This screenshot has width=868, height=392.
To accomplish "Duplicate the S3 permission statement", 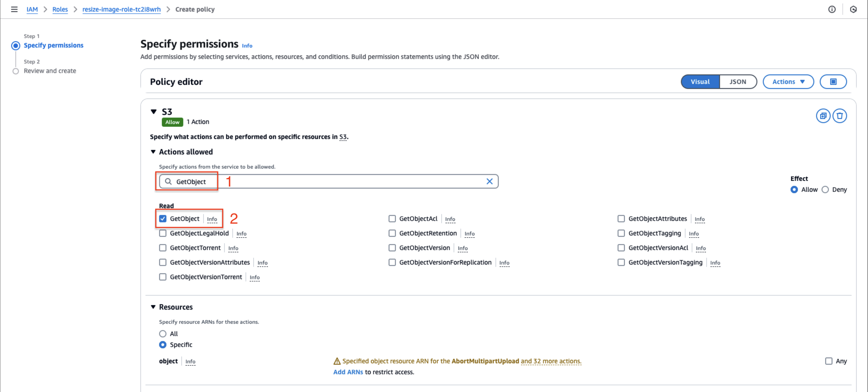I will click(x=823, y=116).
